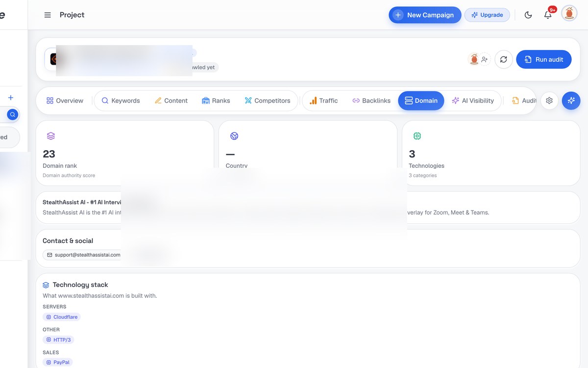Click the Upgrade button
Image resolution: width=588 pixels, height=368 pixels.
487,15
